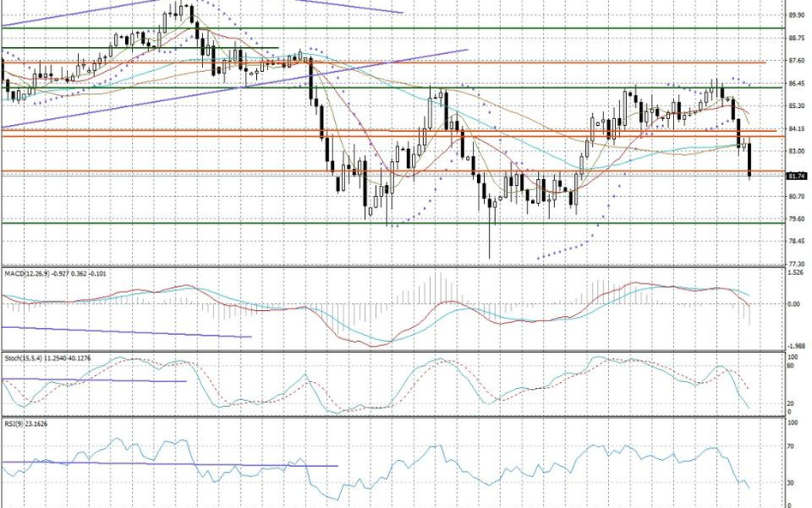Click the 30 level on RSI scale

[x=791, y=483]
